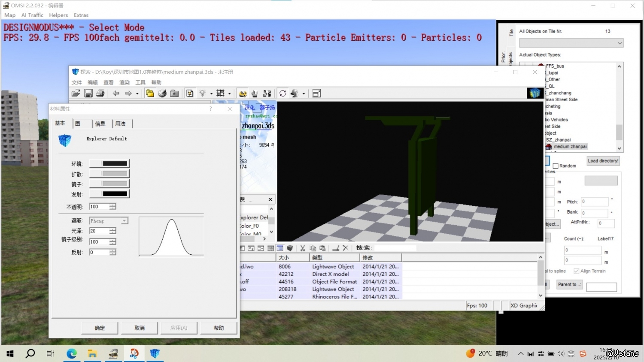The height and width of the screenshot is (362, 644).
Task: Click the 搜索 search input field
Action: point(395,248)
